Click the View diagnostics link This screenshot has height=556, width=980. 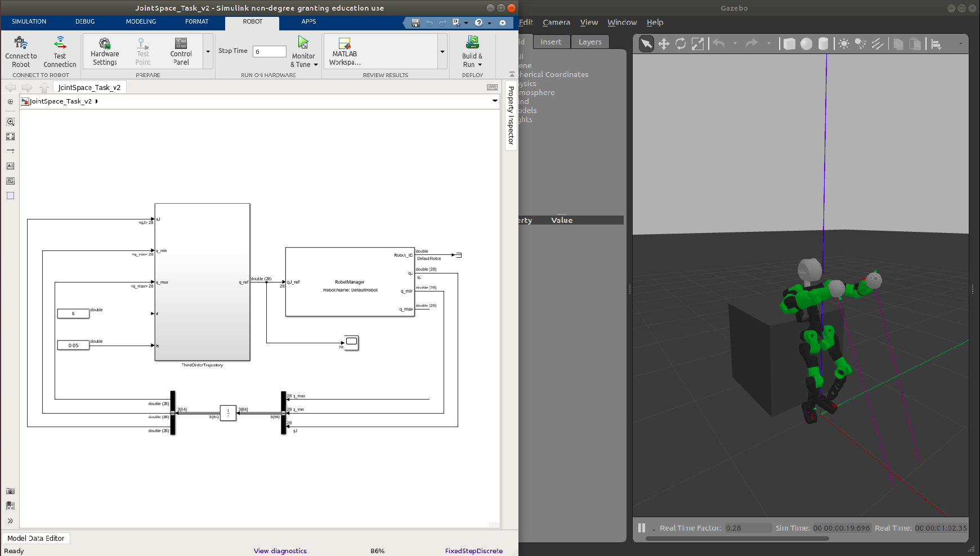[x=280, y=551]
